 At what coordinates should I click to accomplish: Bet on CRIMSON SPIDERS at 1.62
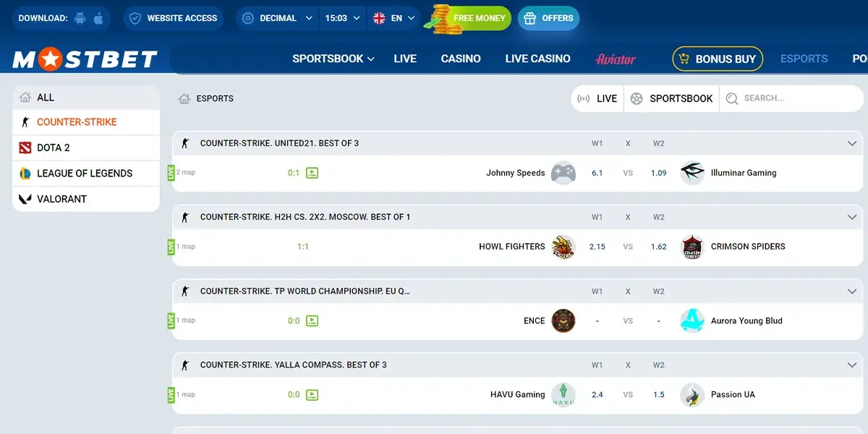[658, 247]
